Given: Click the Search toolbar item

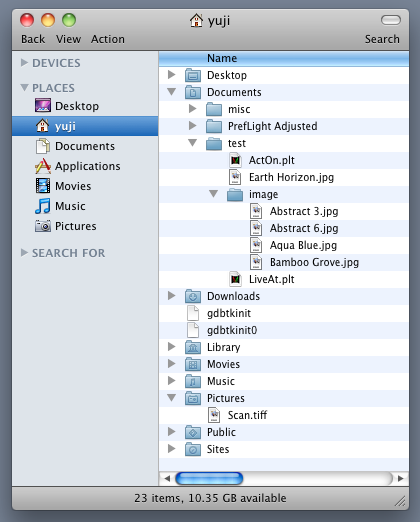Looking at the screenshot, I should [x=382, y=39].
